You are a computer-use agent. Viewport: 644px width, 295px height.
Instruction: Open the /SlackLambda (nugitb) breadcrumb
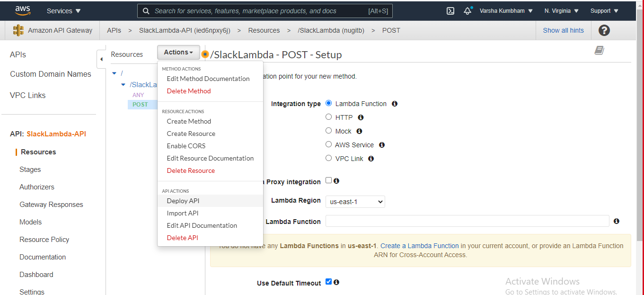[331, 30]
